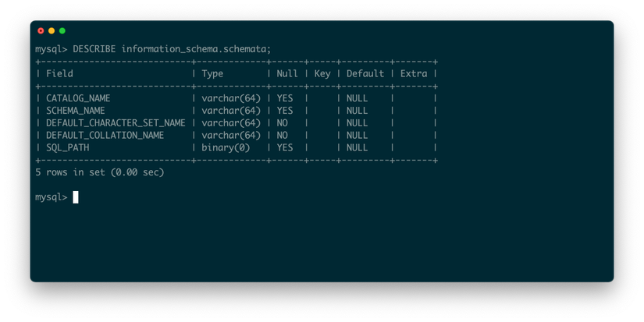Click the DESCRIBE keyword in the command
The width and height of the screenshot is (644, 322).
coord(94,48)
